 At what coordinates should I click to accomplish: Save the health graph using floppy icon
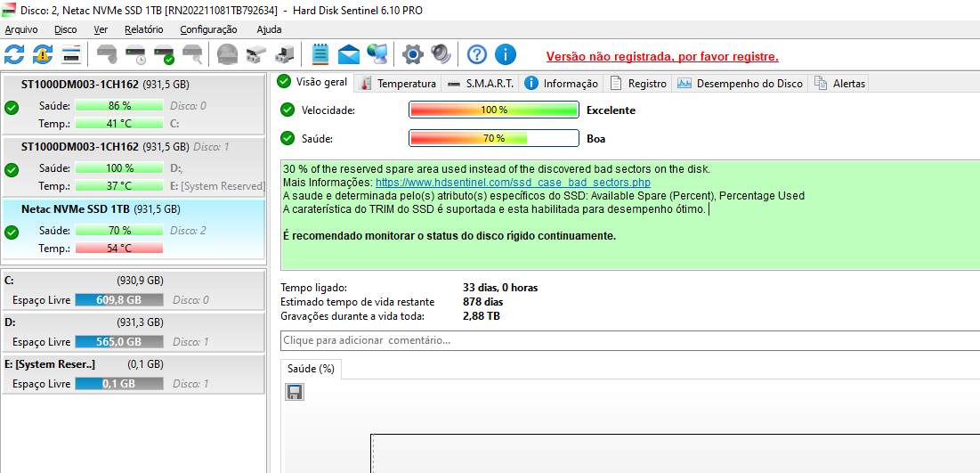(295, 392)
